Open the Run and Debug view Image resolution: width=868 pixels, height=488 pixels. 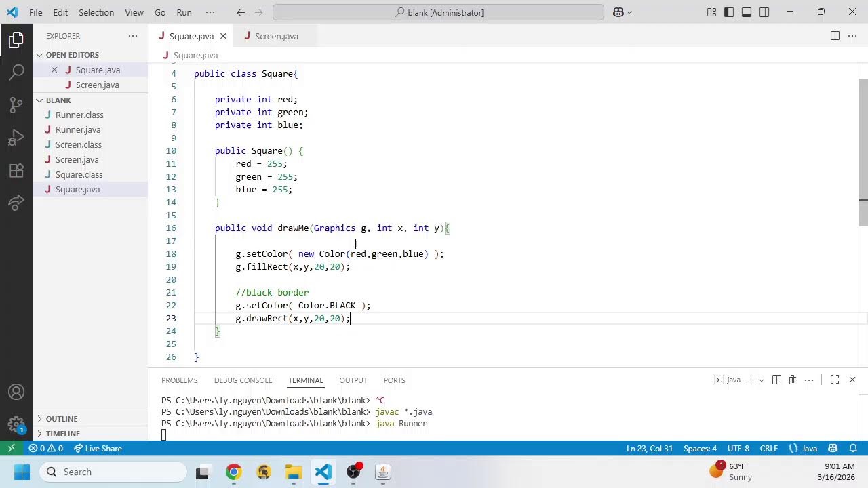16,138
